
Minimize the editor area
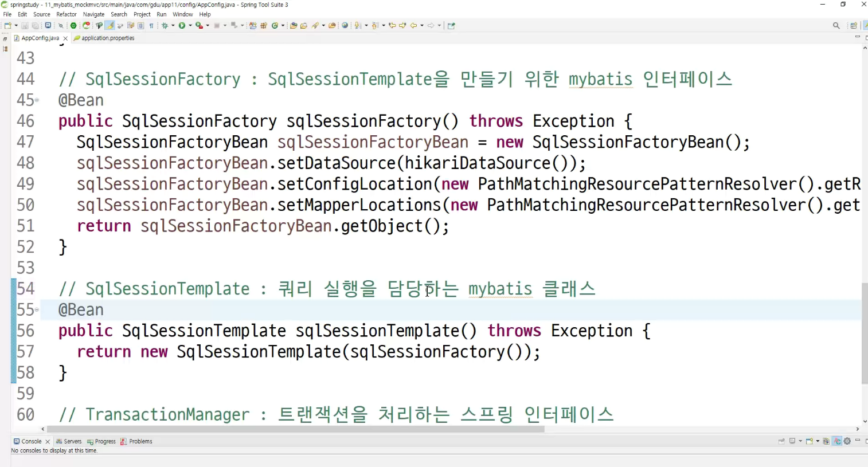pos(858,37)
